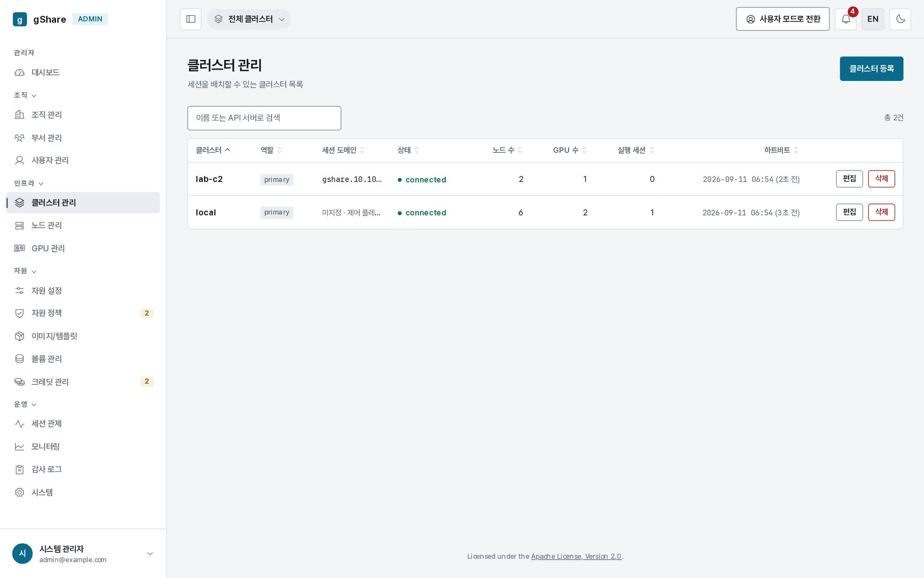Screen dimensions: 924x578
Task: Click the 볼륨 관리 database icon
Action: pyautogui.click(x=20, y=359)
